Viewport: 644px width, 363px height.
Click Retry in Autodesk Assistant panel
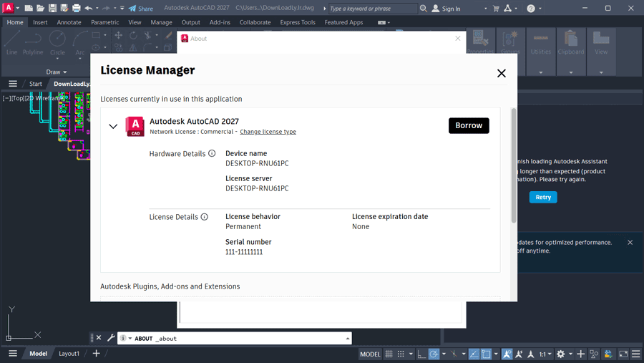543,198
